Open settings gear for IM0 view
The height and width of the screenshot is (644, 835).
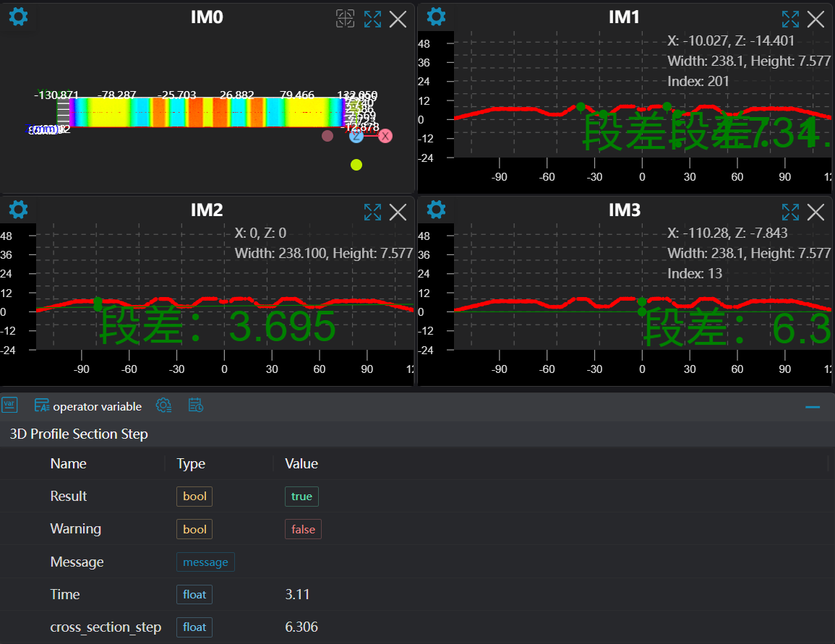coord(18,17)
